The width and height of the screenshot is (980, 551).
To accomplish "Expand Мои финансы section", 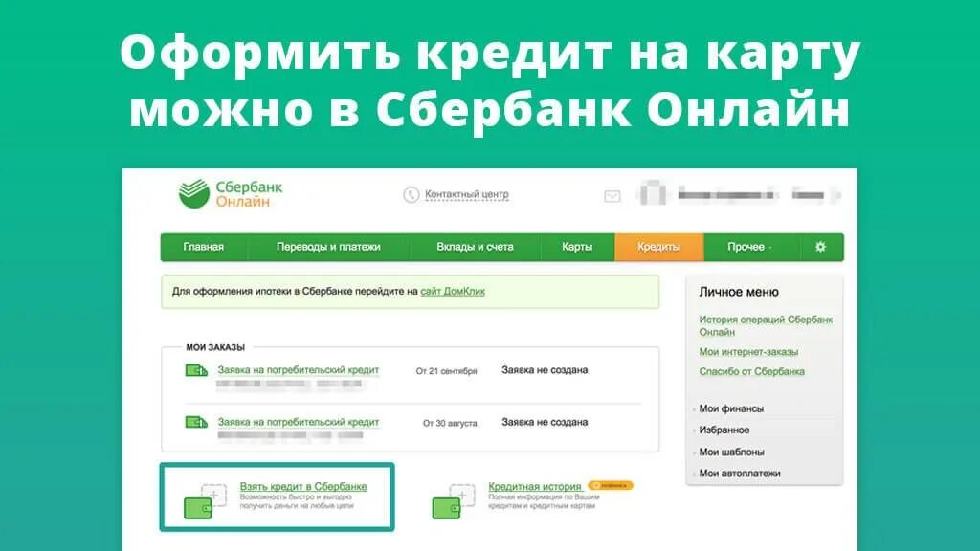I will (730, 408).
